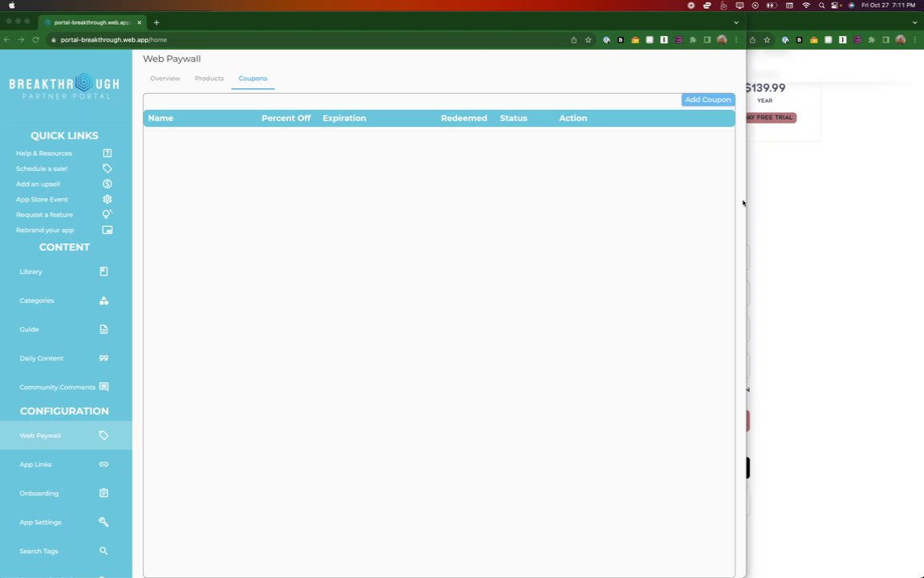Viewport: 924px width, 578px height.
Task: Open the Add an upsell link
Action: [x=38, y=184]
